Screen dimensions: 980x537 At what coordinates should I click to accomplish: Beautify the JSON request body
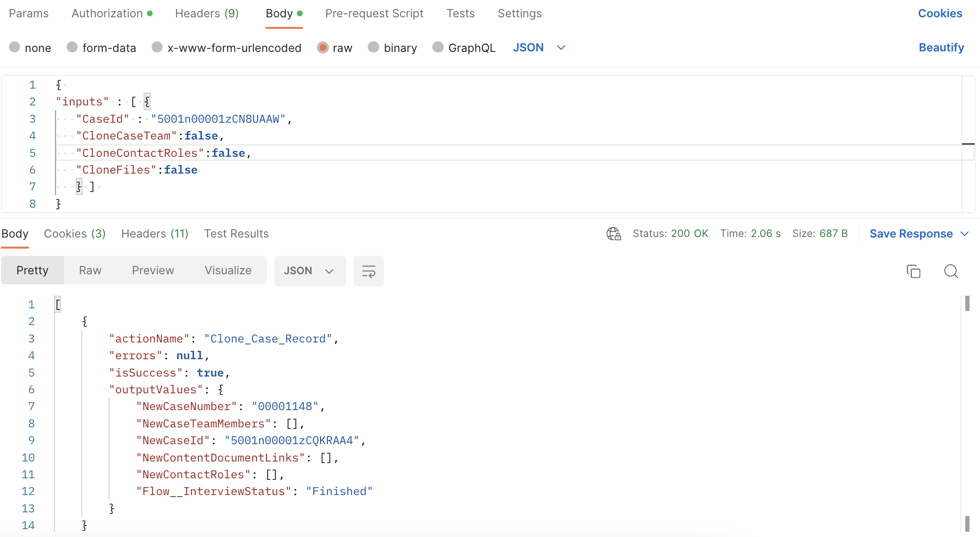[x=941, y=47]
